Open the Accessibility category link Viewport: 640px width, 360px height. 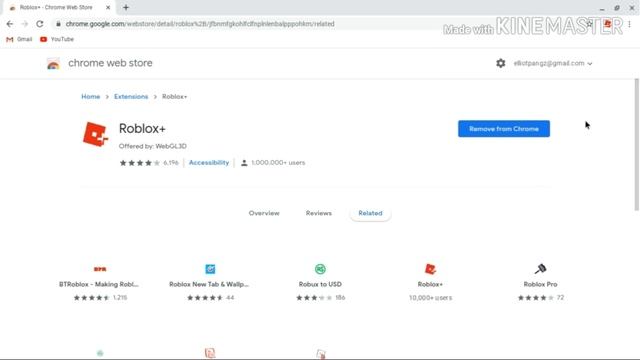[x=209, y=163]
